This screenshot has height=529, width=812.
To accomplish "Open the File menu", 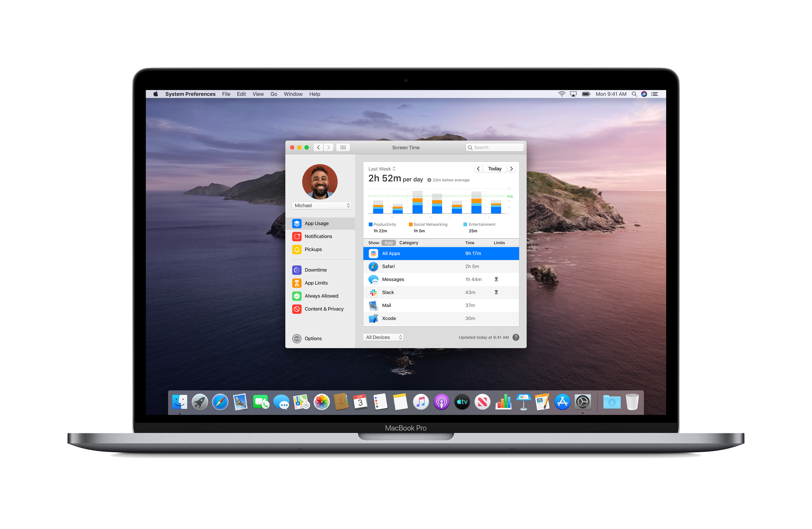I will [x=226, y=94].
